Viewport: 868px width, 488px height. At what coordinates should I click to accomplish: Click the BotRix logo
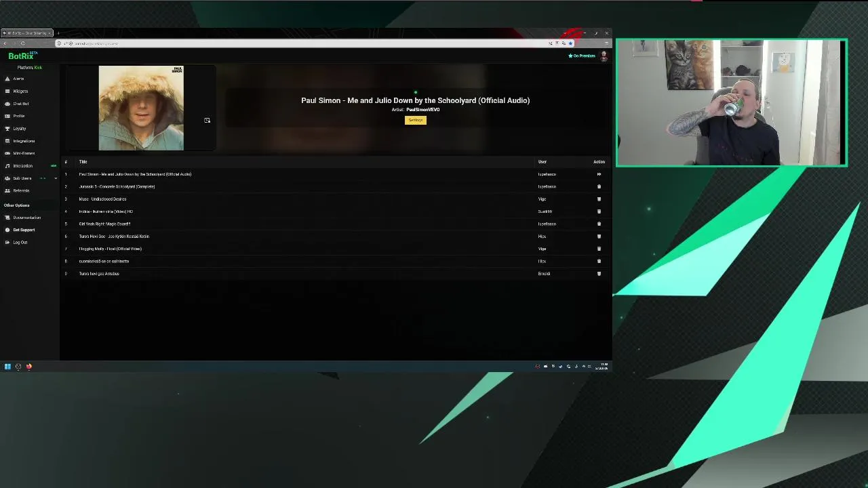22,56
